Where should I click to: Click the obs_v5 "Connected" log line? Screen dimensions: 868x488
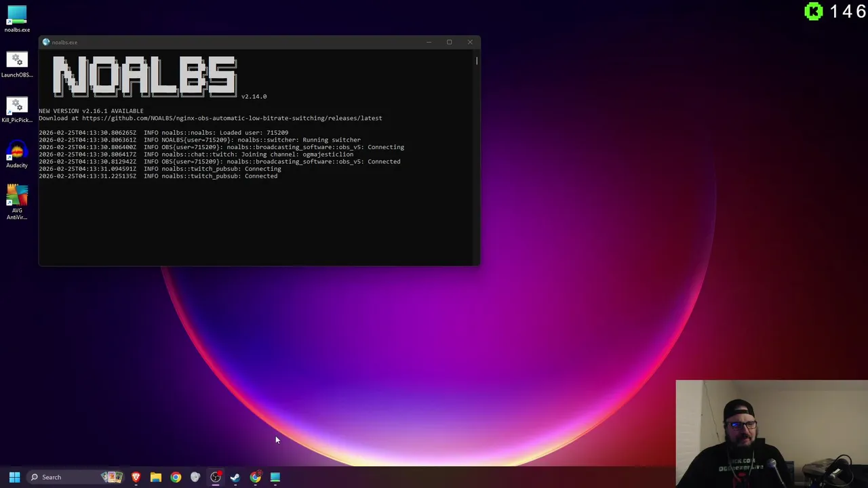tap(219, 161)
